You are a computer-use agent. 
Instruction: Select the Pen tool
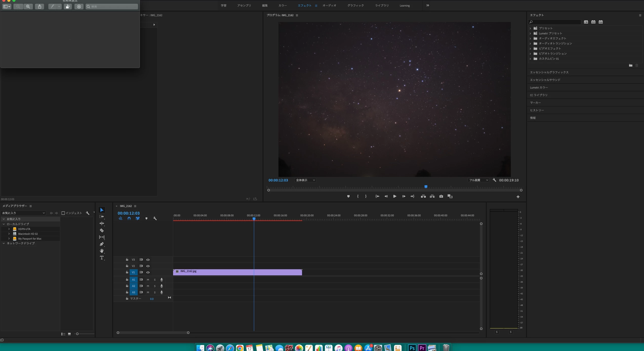pyautogui.click(x=102, y=244)
